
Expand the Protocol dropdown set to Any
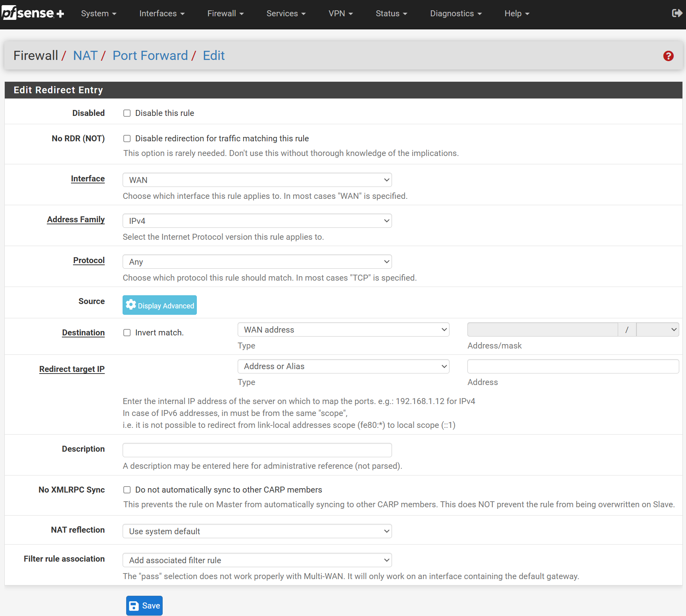(257, 262)
